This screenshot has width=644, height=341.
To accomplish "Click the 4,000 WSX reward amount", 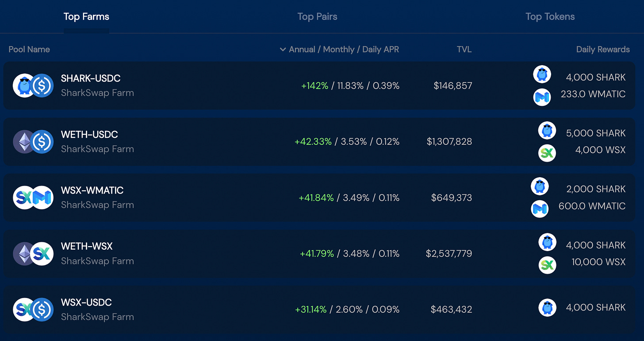I will (x=600, y=150).
